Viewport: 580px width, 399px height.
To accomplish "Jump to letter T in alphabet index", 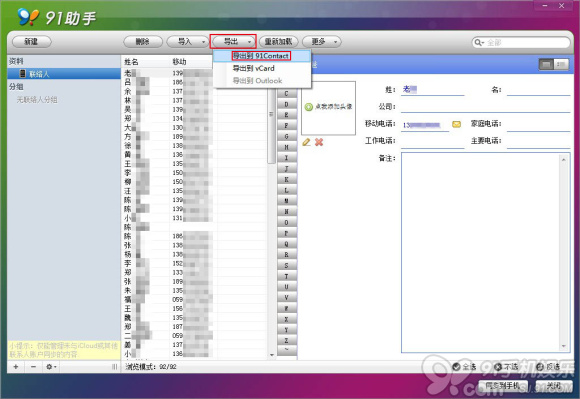I will 287,276.
